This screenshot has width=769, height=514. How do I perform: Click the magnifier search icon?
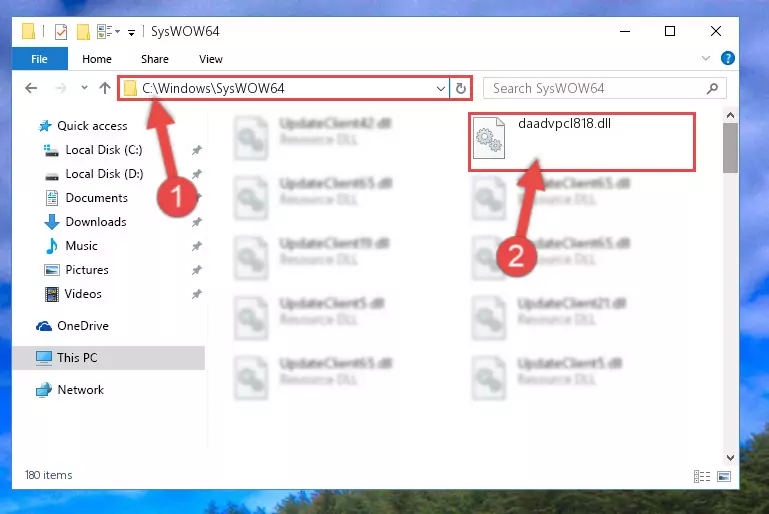click(712, 88)
